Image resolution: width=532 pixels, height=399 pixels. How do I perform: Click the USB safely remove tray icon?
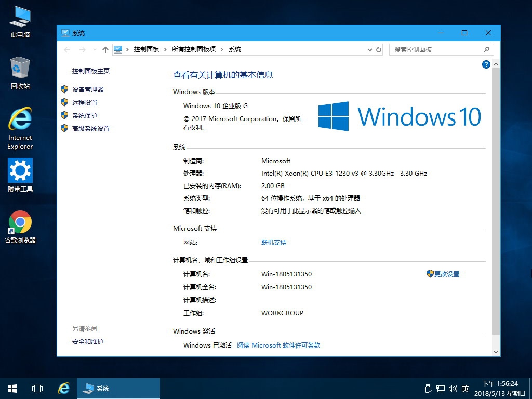coord(428,389)
